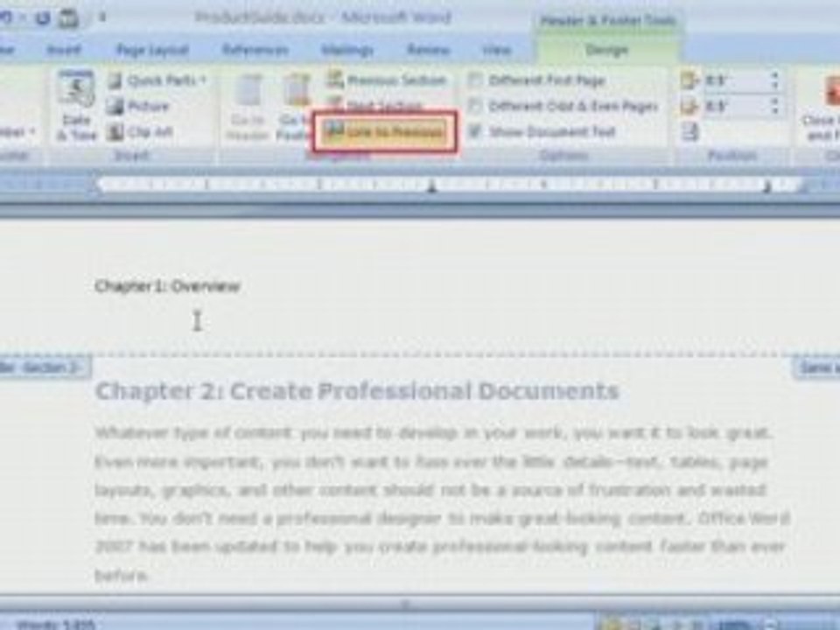Open the View tab
The width and height of the screenshot is (840, 630).
click(x=497, y=51)
